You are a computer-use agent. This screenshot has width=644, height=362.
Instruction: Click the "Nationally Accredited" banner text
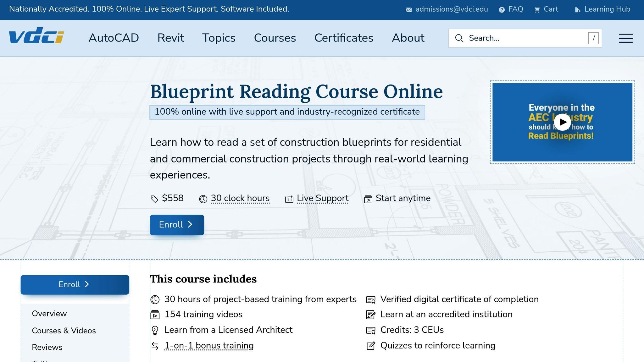click(149, 9)
